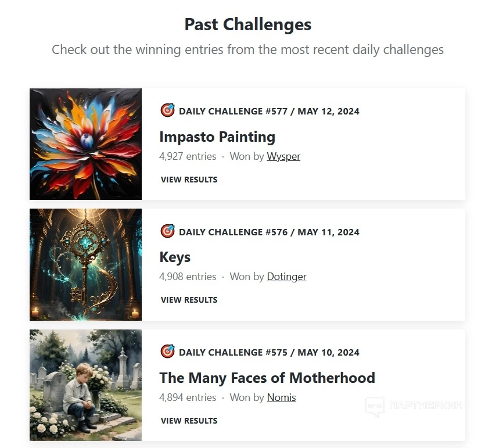Click the 4,927 entries count text
The height and width of the screenshot is (448, 492).
(188, 156)
